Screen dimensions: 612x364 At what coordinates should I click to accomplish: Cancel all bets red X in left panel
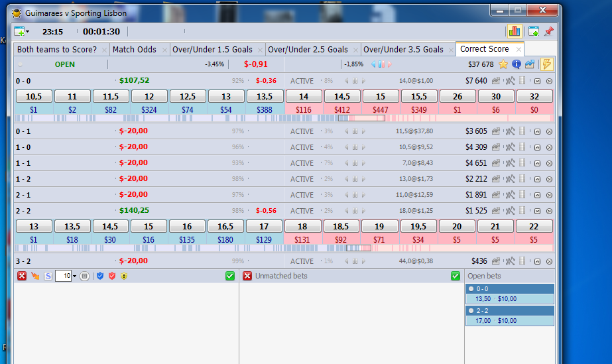tap(22, 276)
